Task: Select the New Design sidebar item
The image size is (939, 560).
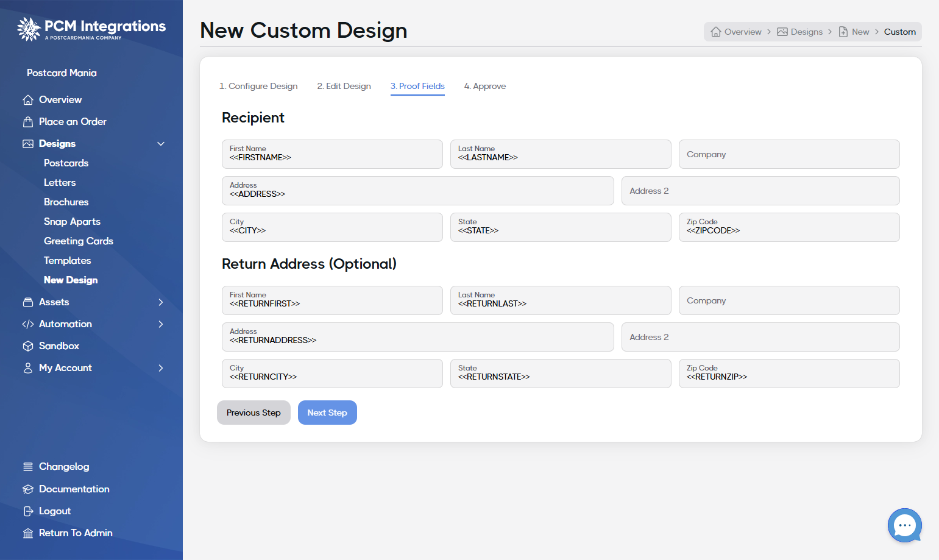Action: [71, 280]
